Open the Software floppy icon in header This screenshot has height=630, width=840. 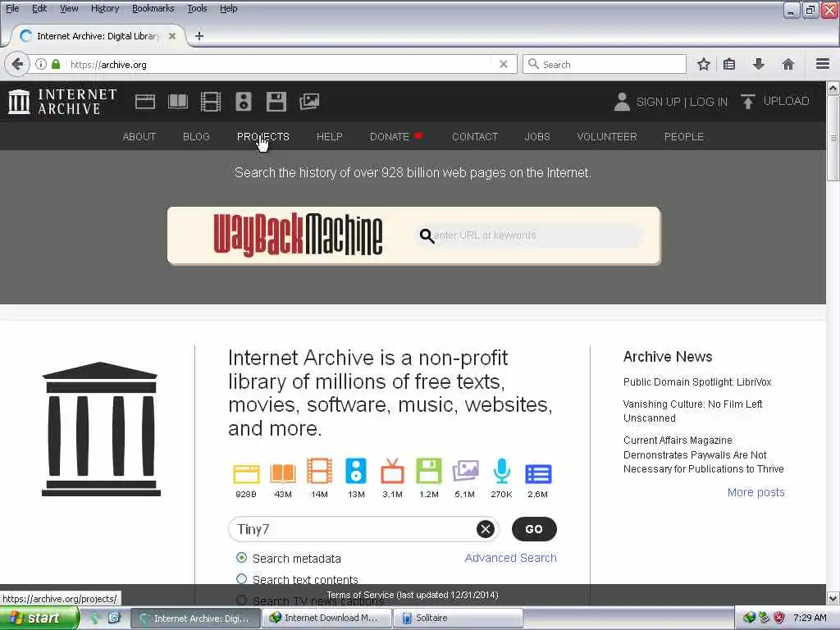276,101
